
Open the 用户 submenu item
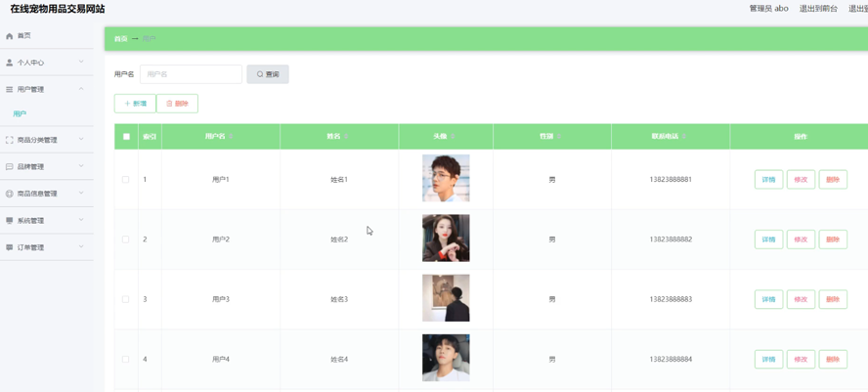[x=20, y=113]
